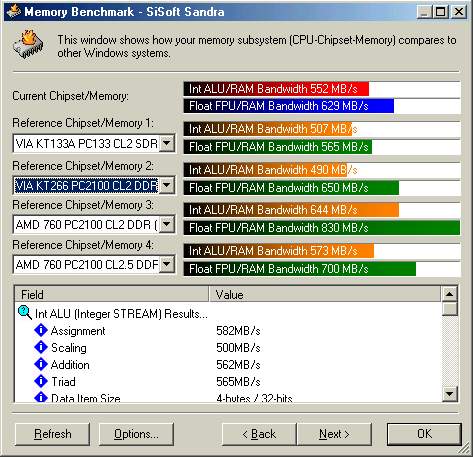This screenshot has width=473, height=457.
Task: Click the Reference Chipset/Memory 4 label
Action: pos(83,245)
